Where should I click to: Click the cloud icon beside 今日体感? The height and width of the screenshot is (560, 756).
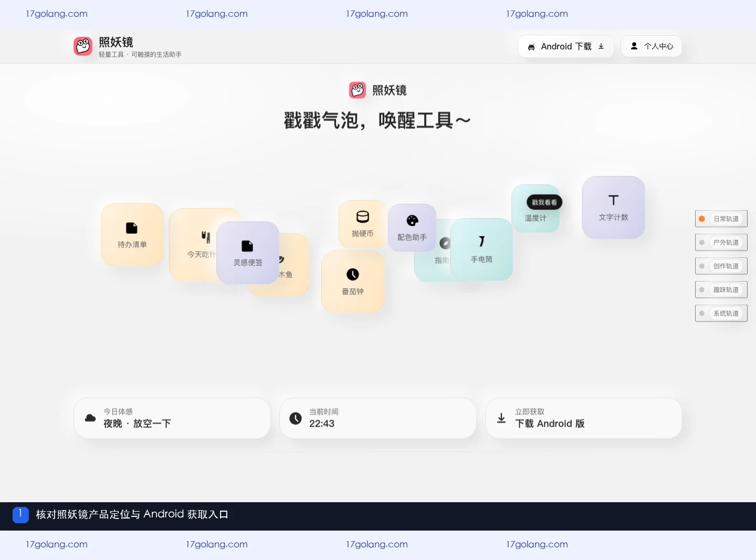click(90, 418)
